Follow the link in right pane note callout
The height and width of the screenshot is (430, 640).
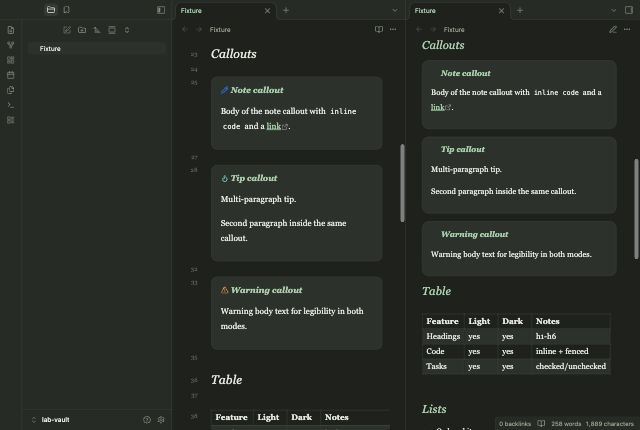tap(438, 107)
